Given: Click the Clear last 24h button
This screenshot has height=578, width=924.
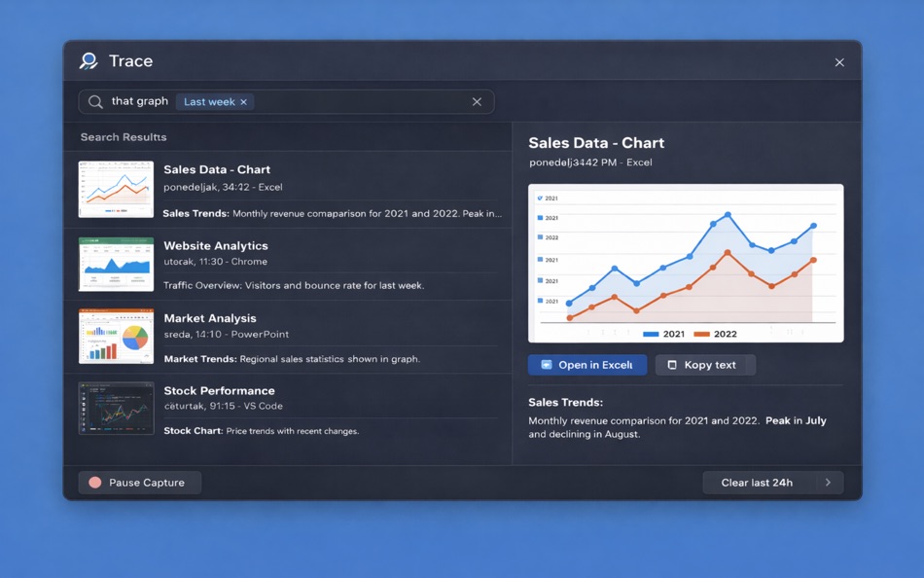Looking at the screenshot, I should click(x=773, y=483).
